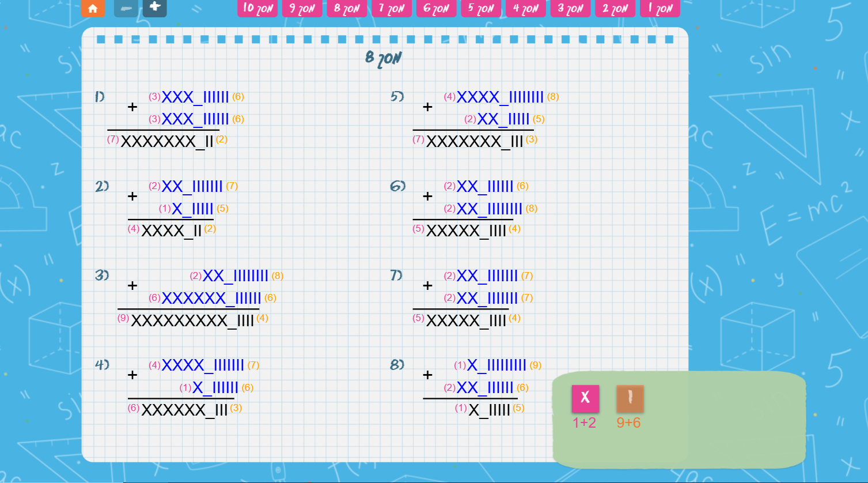Click the orange home icon

click(x=93, y=8)
